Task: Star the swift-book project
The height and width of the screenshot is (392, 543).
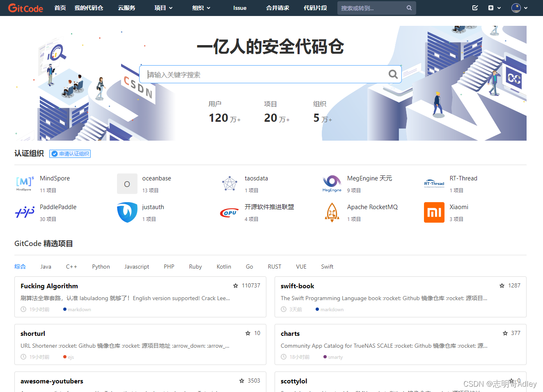Action: tap(502, 285)
